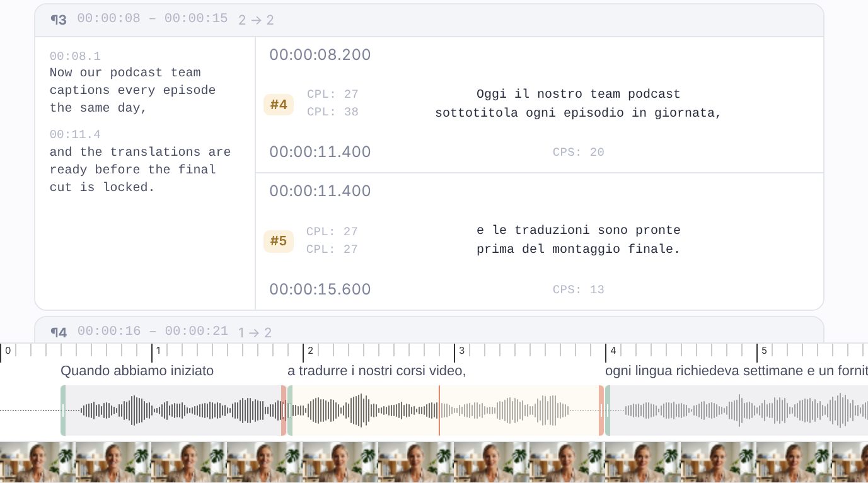This screenshot has height=483, width=868.
Task: Click subtitle line 'e le traduzioni sono pronte'
Action: (x=579, y=230)
